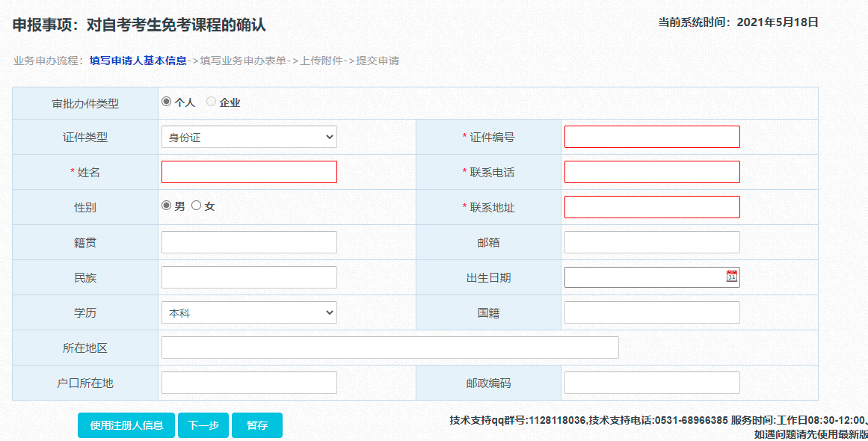Screen dimensions: 868x441
Task: Click 使用注册人信息 button
Action: [x=126, y=425]
